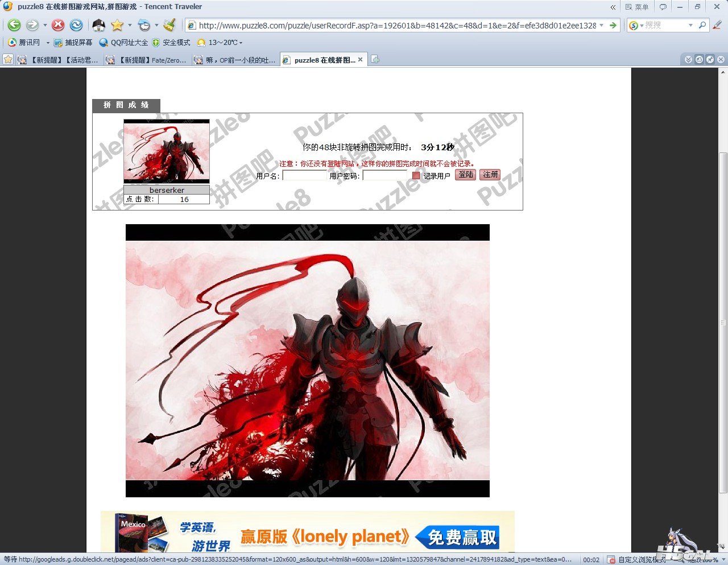Expand the 腾讯网 dropdown arrow
Image resolution: width=728 pixels, height=565 pixels.
pos(48,43)
